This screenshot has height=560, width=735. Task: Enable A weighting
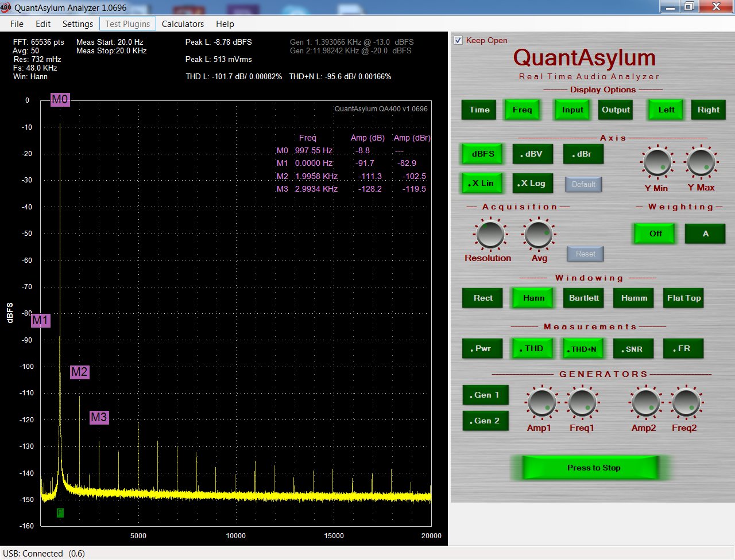pyautogui.click(x=705, y=234)
